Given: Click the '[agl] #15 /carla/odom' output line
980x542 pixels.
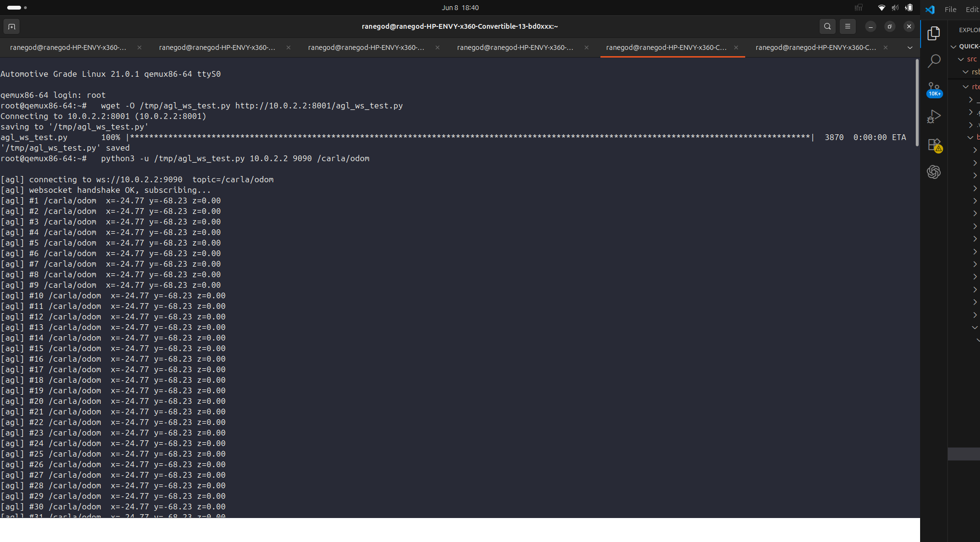Looking at the screenshot, I should (x=113, y=348).
